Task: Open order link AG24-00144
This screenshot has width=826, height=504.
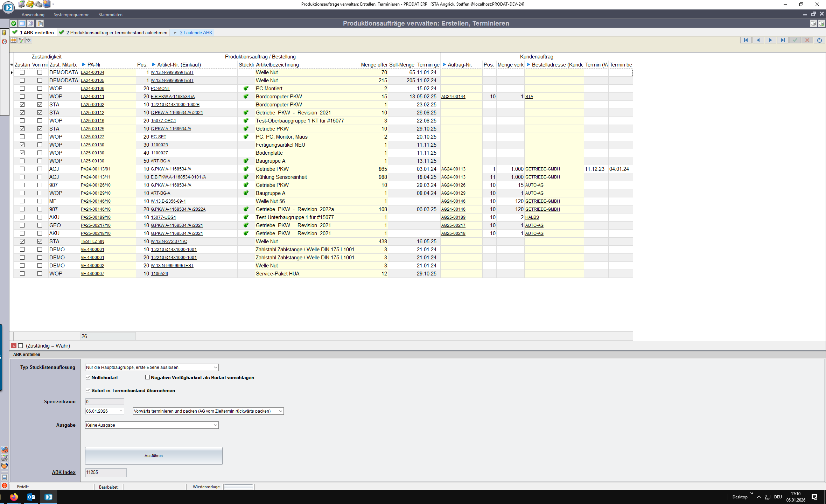Action: click(x=453, y=97)
